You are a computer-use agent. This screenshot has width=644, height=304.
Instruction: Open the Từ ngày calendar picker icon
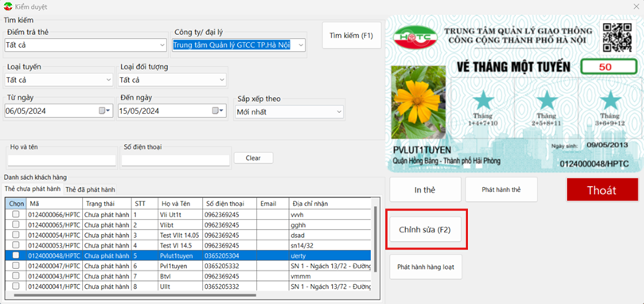[104, 111]
